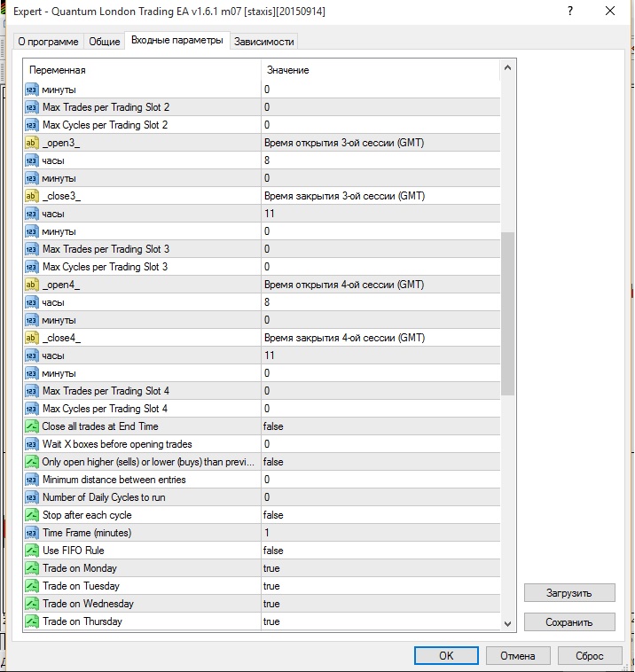Select the string icon beside _open4_
The image size is (635, 672).
point(32,285)
